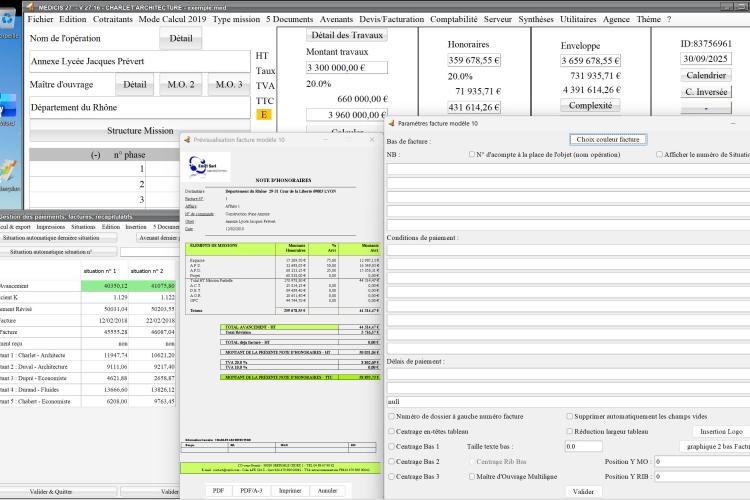Open the Cotraitants menu
Screen dimensions: 750x500
[x=112, y=19]
